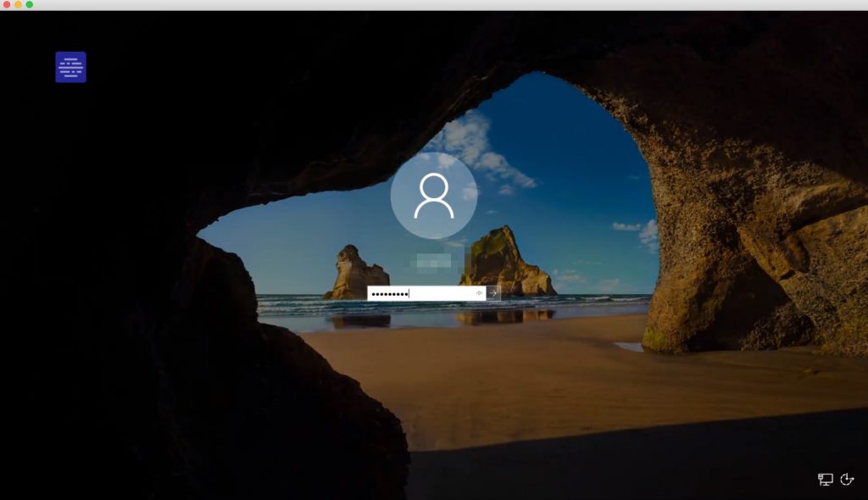Click the eye icon in password field
Screen dimensions: 868x500
pyautogui.click(x=479, y=293)
